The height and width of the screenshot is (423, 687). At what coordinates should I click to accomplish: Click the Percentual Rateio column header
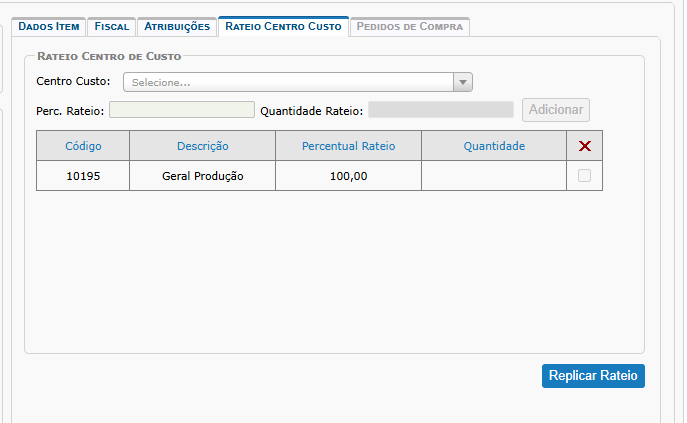[x=348, y=146]
